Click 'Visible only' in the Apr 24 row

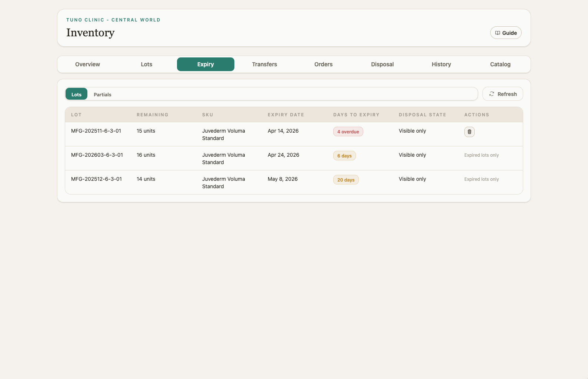[412, 155]
